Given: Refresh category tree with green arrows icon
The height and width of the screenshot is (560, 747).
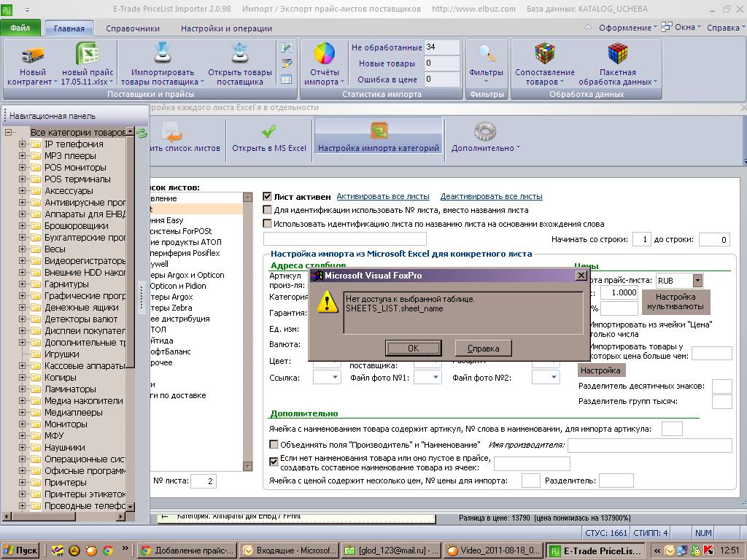Looking at the screenshot, I should [x=142, y=133].
